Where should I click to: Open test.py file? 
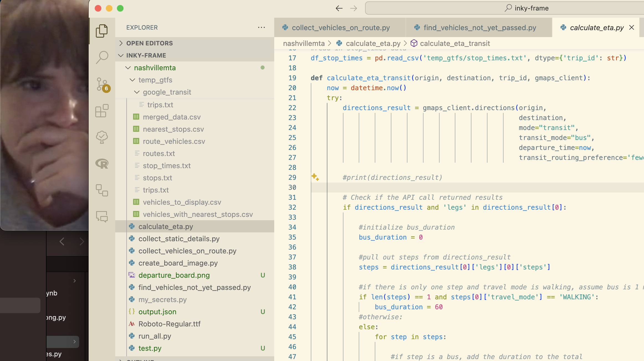point(194,348)
